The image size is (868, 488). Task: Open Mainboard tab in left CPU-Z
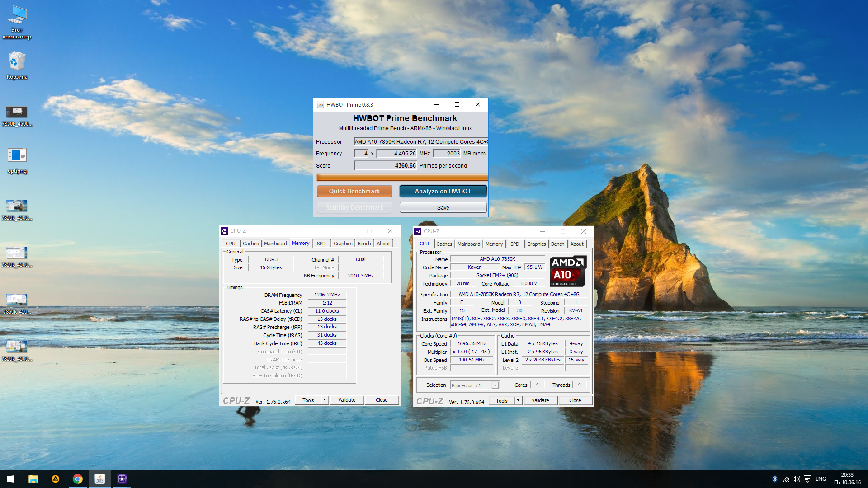pos(275,244)
